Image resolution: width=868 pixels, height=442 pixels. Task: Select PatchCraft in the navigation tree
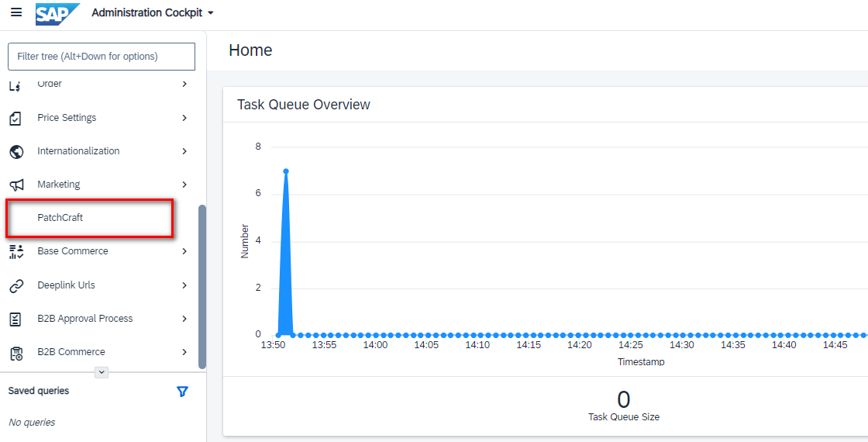pos(60,218)
